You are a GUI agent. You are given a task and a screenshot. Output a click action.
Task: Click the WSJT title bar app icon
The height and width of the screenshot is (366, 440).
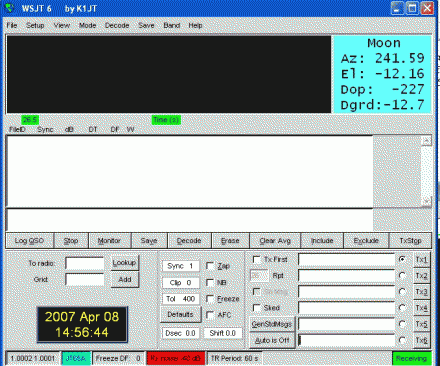[x=10, y=8]
